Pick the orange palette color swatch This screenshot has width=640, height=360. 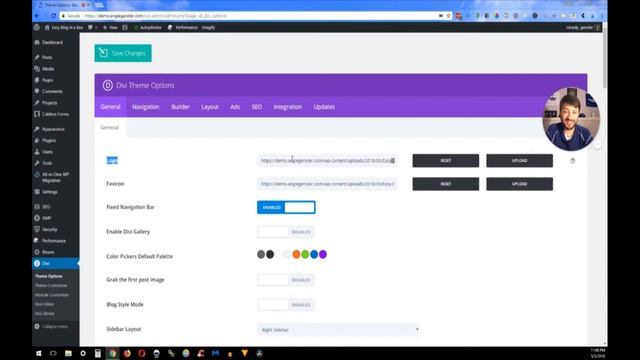(296, 255)
